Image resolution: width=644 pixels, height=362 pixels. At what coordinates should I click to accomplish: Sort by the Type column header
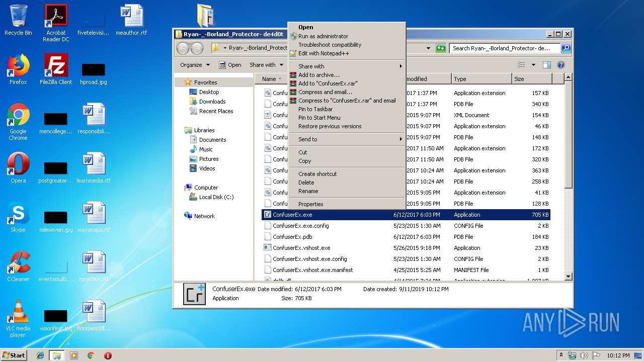(481, 79)
